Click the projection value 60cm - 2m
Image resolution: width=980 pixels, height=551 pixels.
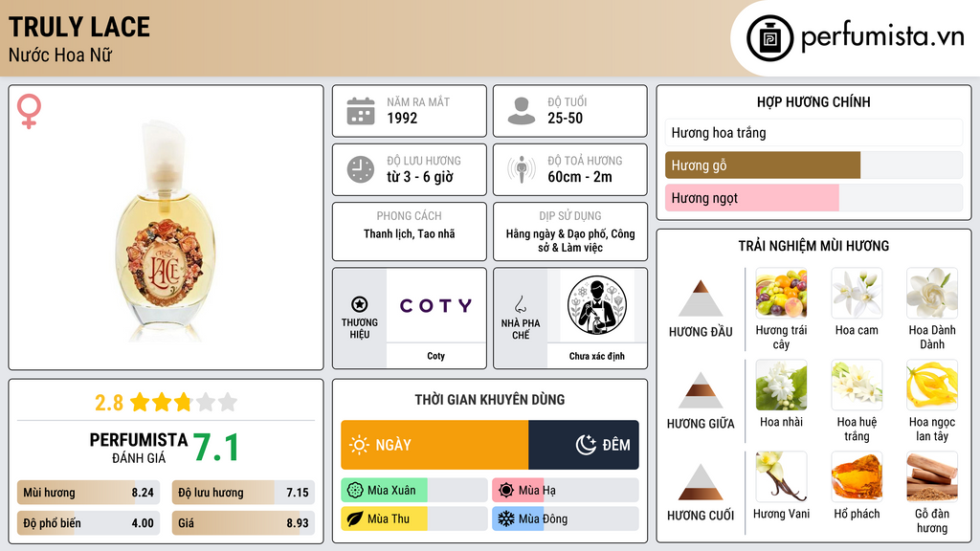580,177
